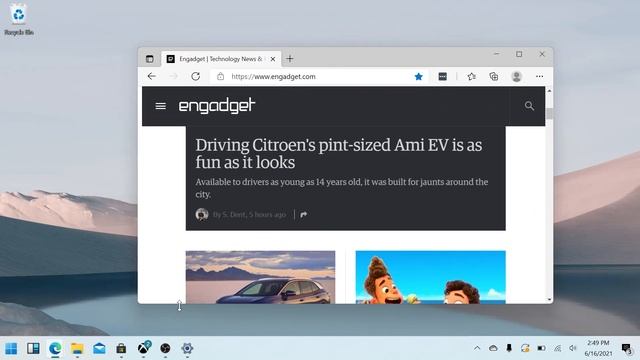The image size is (640, 360).
Task: Click the engadget logo
Action: (217, 106)
